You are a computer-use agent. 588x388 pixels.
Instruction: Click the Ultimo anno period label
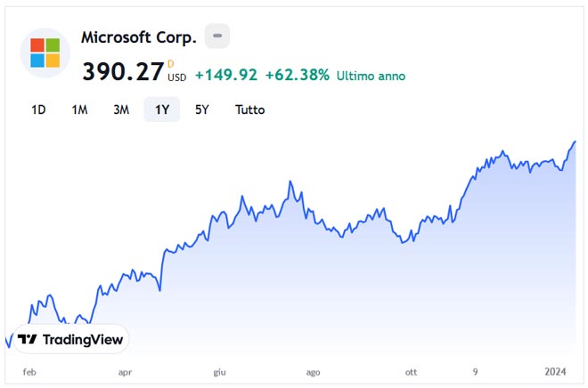[371, 77]
